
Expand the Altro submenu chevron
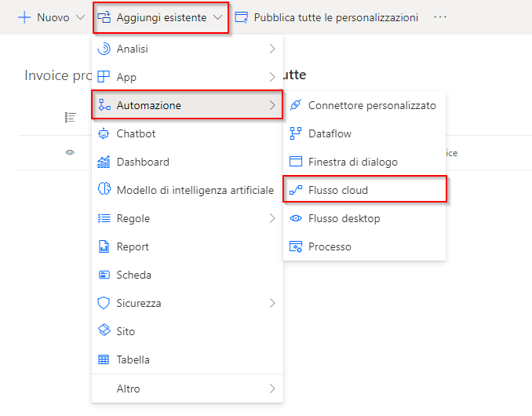click(x=272, y=389)
